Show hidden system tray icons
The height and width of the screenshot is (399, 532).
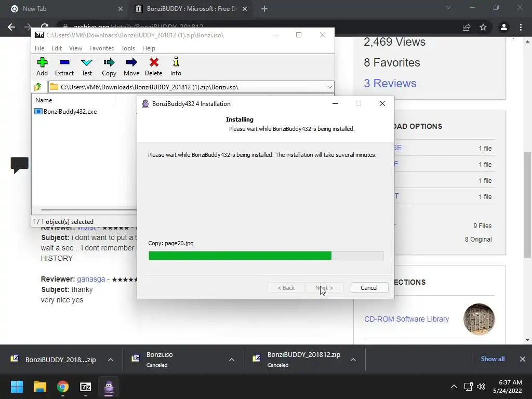click(x=454, y=387)
